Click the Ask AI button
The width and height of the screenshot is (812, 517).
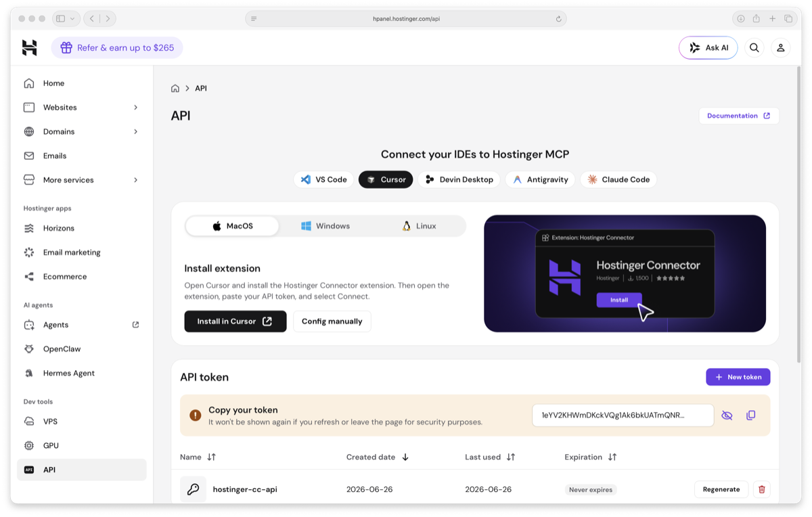click(x=708, y=47)
